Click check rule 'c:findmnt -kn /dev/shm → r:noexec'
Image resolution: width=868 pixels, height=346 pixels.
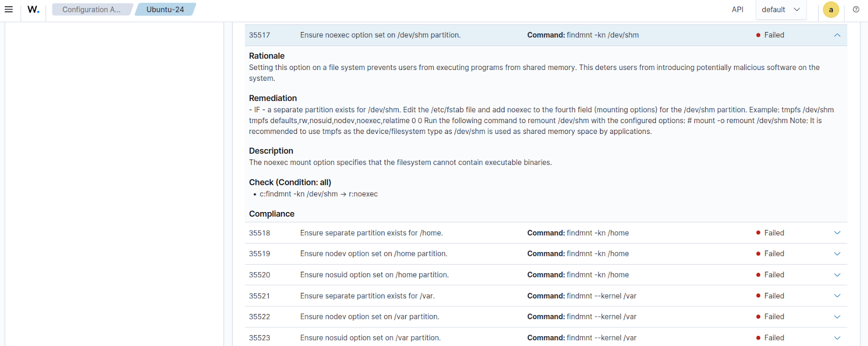pos(318,194)
